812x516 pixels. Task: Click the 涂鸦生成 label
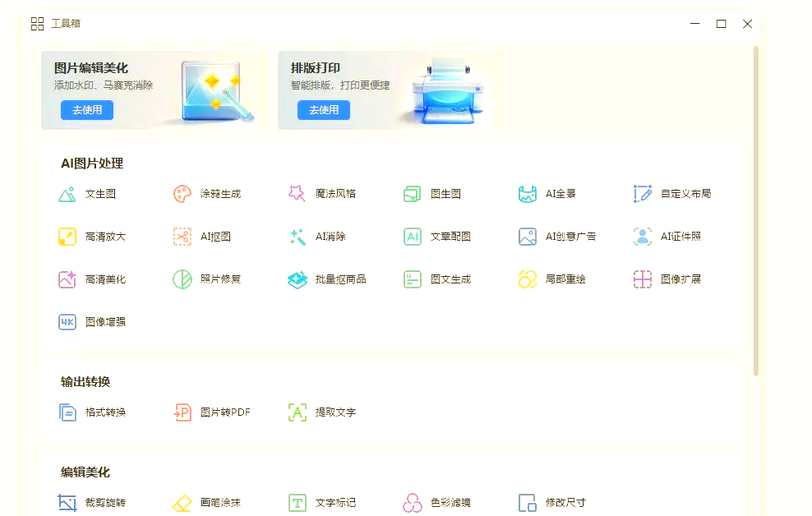coord(220,194)
